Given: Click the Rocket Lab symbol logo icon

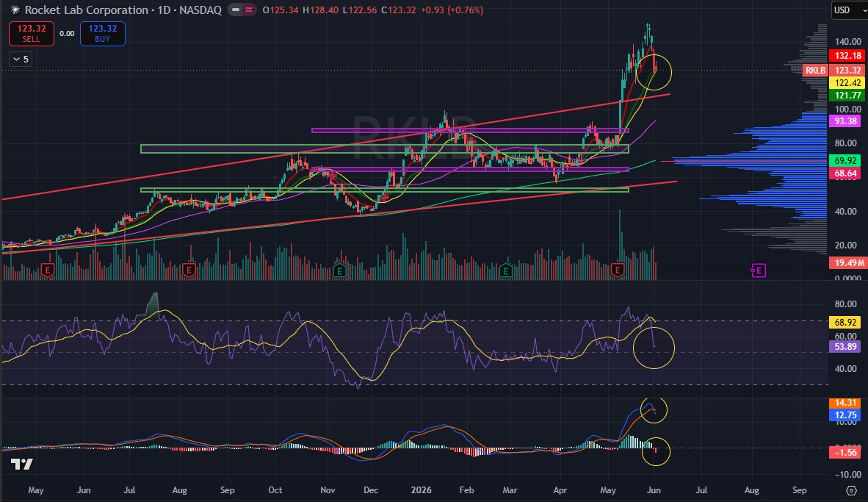Looking at the screenshot, I should tap(15, 10).
